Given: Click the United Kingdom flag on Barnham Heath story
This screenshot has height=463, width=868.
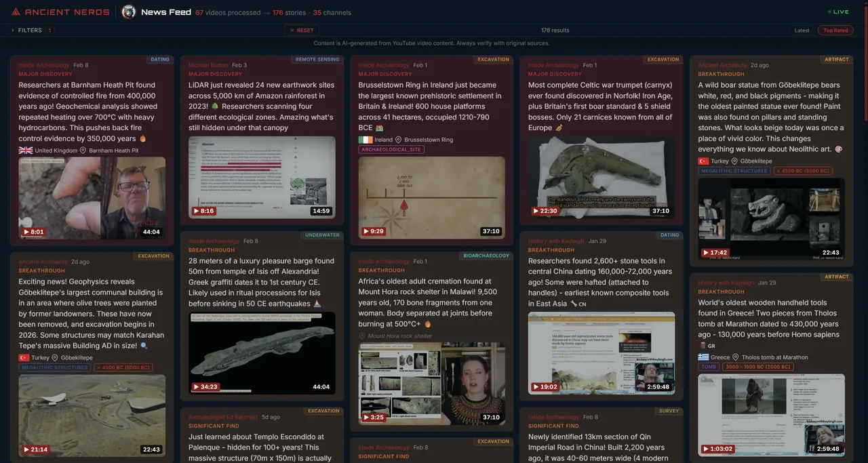Looking at the screenshot, I should [x=26, y=150].
